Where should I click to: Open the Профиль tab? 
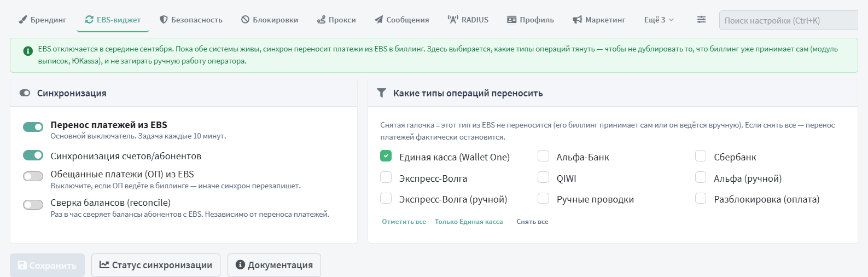tap(531, 20)
